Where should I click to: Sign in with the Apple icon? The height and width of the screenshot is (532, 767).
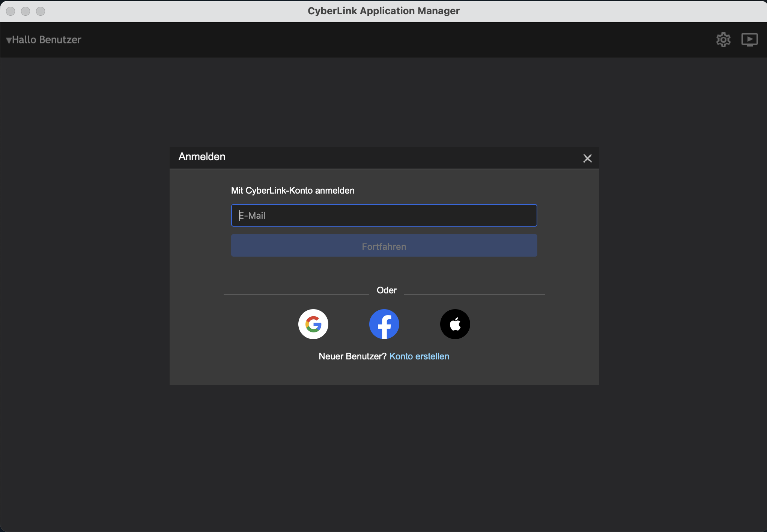455,324
